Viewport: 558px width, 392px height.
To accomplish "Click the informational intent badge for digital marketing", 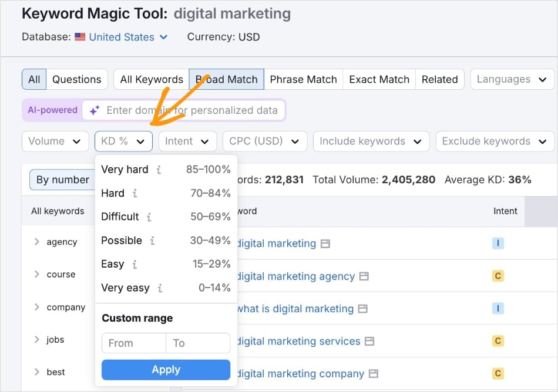I will (498, 242).
